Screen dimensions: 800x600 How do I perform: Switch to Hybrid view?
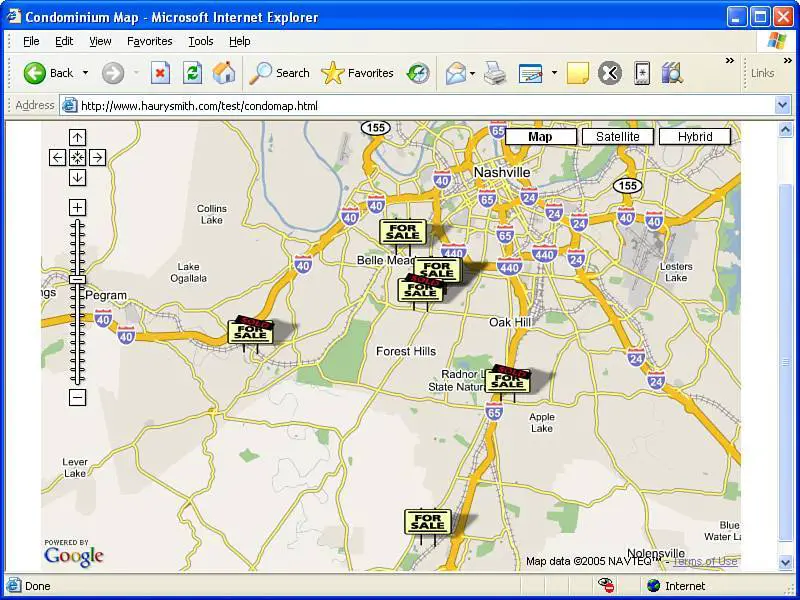coord(695,137)
